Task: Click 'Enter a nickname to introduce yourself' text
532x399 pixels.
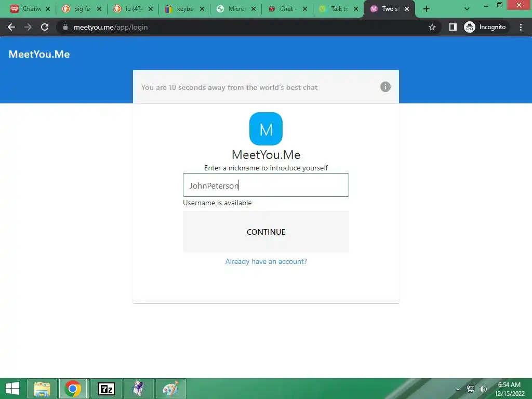Action: [x=266, y=168]
